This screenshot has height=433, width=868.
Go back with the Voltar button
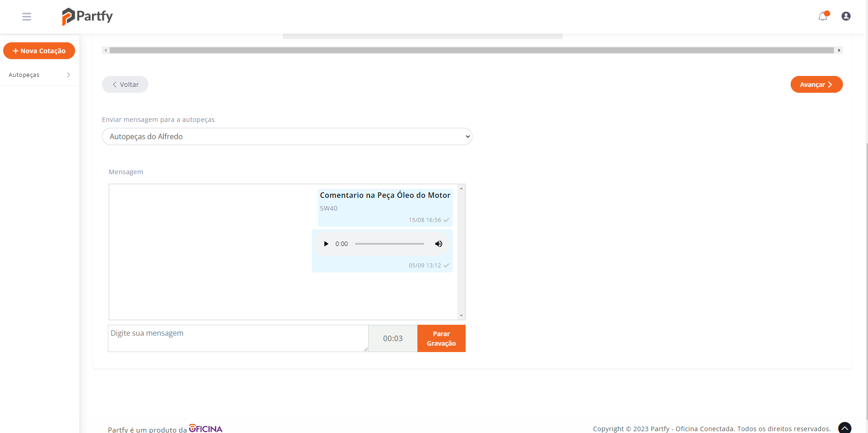point(125,85)
